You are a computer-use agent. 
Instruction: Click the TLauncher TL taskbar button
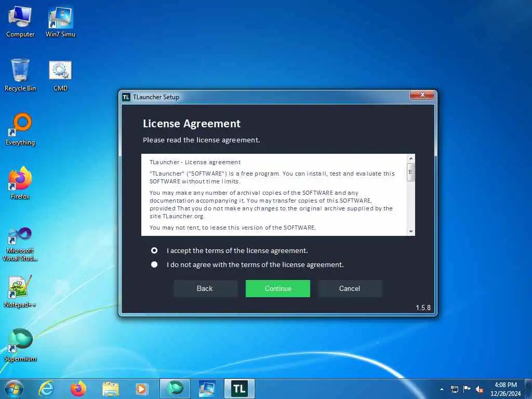coord(239,389)
